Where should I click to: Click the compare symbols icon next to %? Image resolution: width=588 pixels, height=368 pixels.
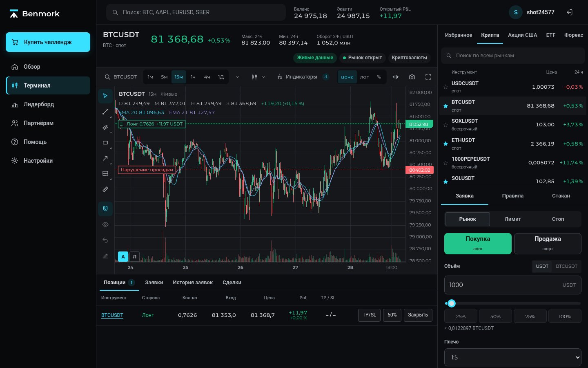click(x=396, y=77)
